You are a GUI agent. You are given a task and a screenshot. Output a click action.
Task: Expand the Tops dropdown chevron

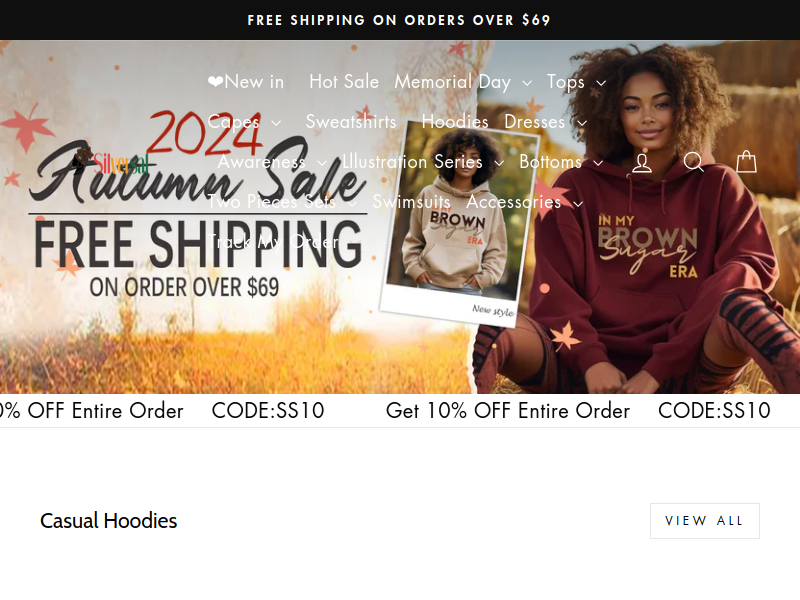tap(601, 83)
